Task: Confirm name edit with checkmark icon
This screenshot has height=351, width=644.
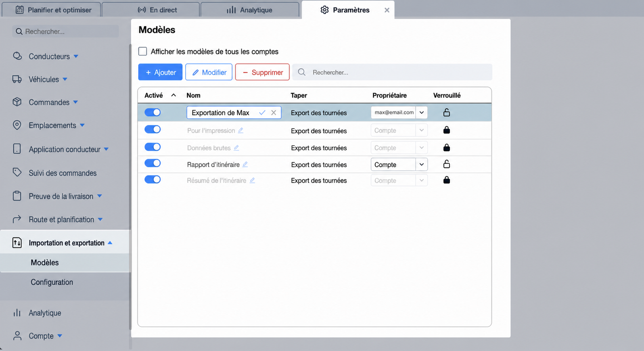Action: 262,113
